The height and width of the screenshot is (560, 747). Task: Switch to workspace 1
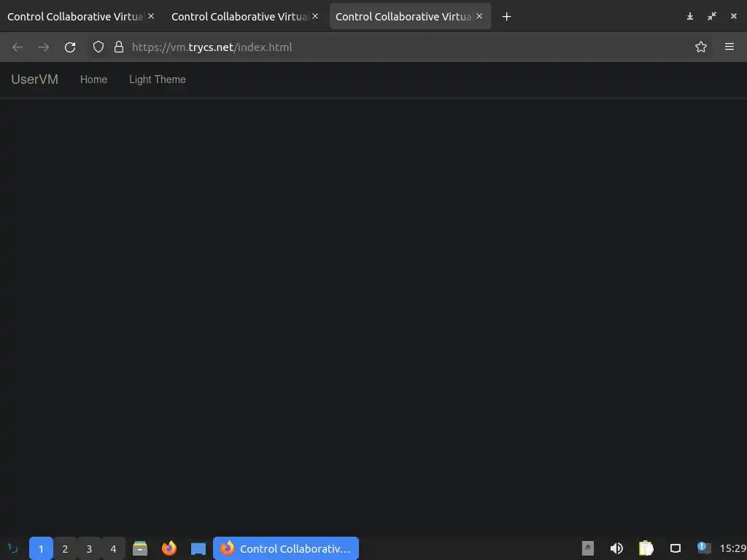point(41,548)
